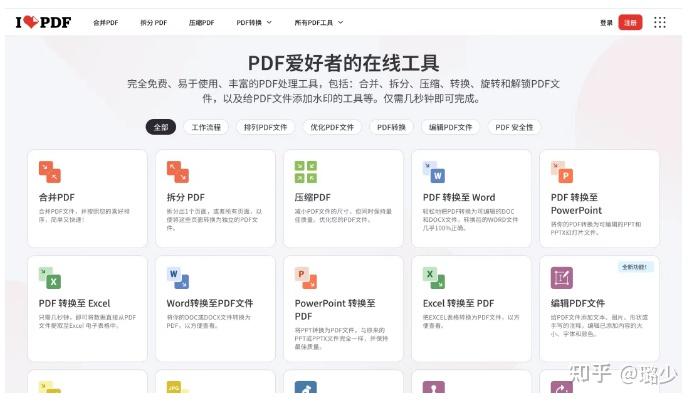This screenshot has width=696, height=402.
Task: Open 拆分 PDF in the top navigation
Action: click(154, 23)
